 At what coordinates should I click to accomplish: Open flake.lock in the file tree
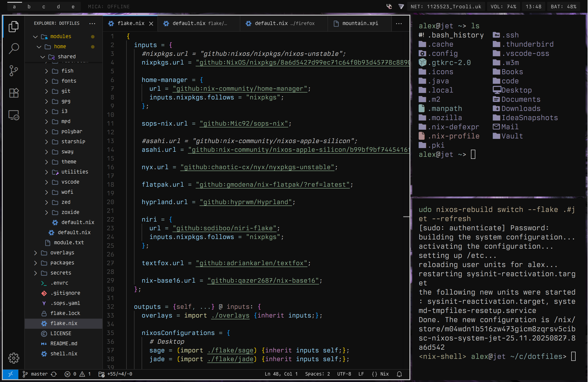tap(65, 313)
